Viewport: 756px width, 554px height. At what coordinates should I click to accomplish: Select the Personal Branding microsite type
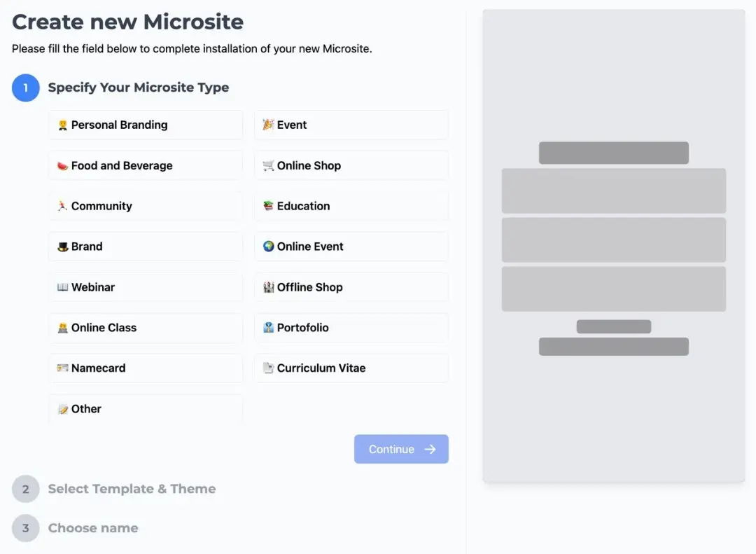click(146, 125)
